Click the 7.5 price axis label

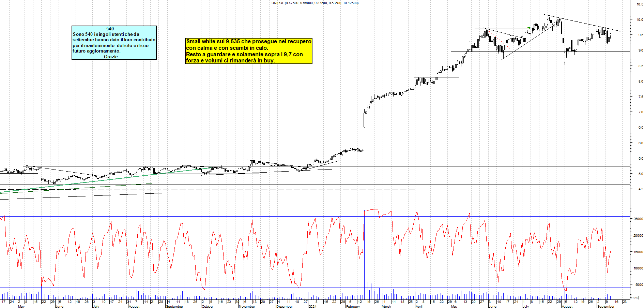pyautogui.click(x=641, y=97)
